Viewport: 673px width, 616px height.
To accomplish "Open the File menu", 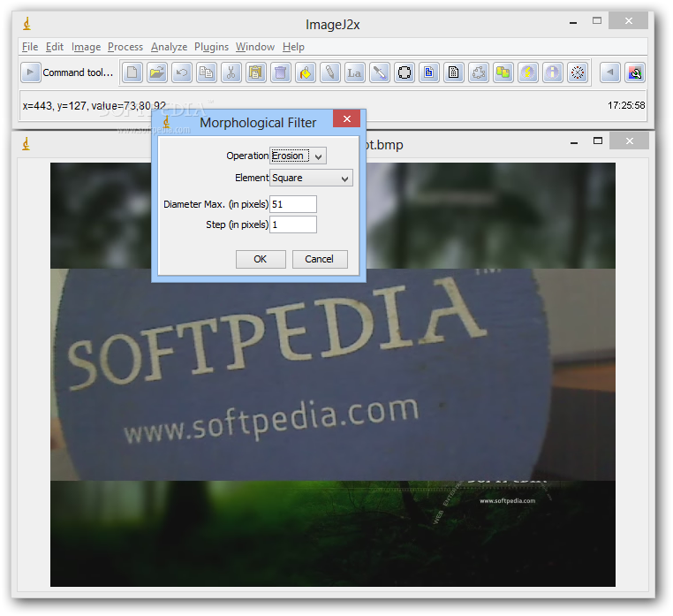I will 30,47.
